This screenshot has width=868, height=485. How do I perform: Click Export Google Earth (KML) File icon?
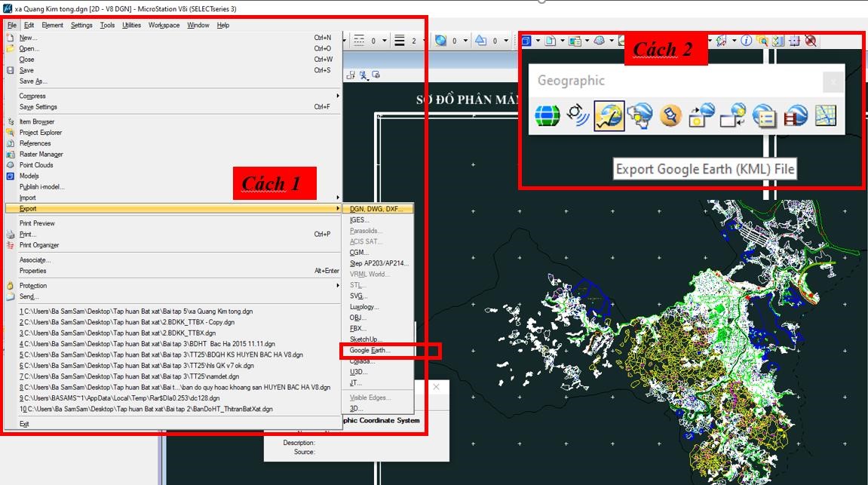pos(609,115)
